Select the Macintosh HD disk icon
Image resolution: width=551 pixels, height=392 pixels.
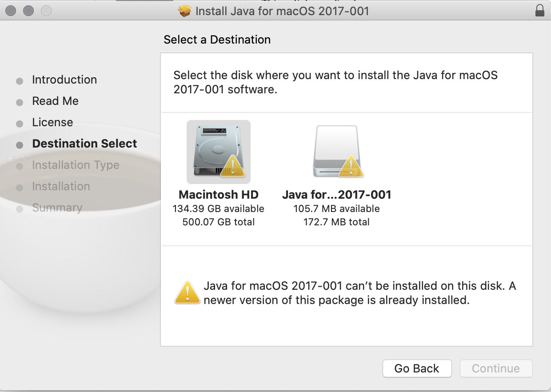[218, 152]
